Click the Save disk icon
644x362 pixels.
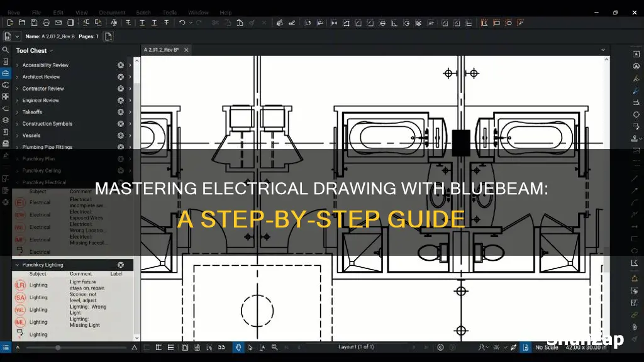click(34, 23)
